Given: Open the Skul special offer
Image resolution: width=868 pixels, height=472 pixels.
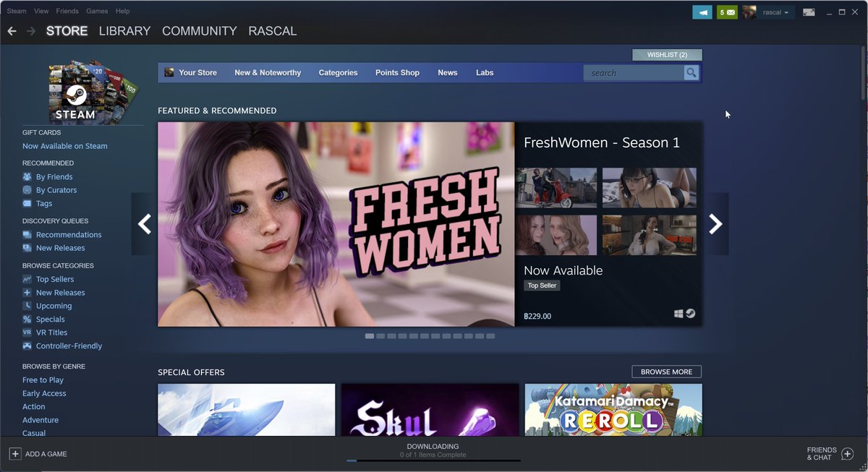Looking at the screenshot, I should pos(430,410).
